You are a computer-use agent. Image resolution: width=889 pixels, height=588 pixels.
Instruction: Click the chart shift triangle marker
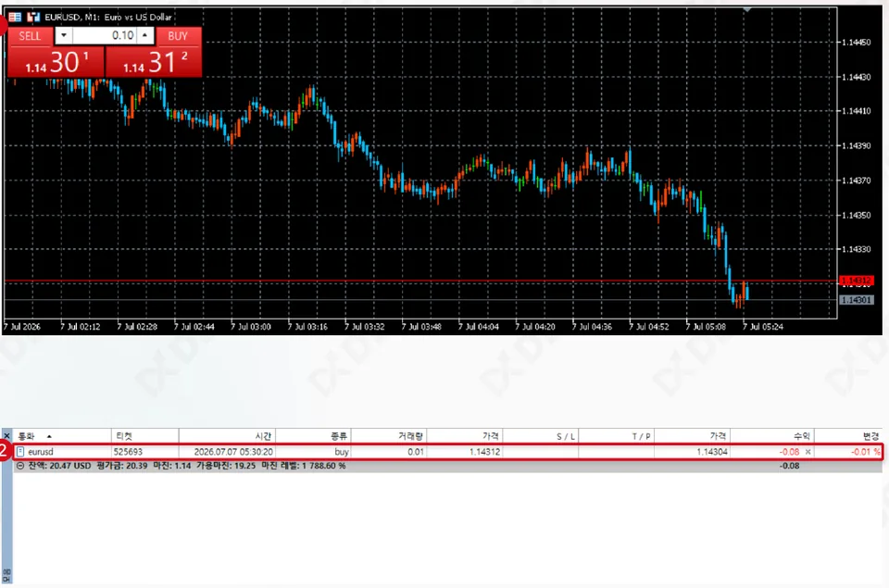747,9
